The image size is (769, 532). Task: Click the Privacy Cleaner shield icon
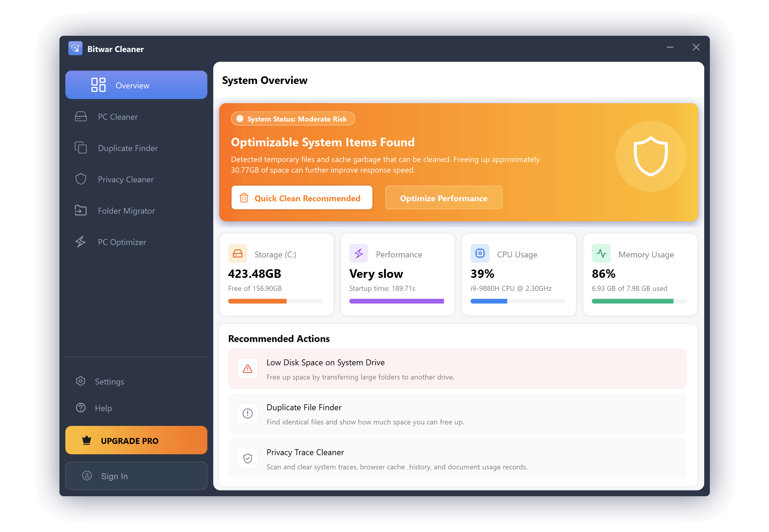pyautogui.click(x=81, y=179)
